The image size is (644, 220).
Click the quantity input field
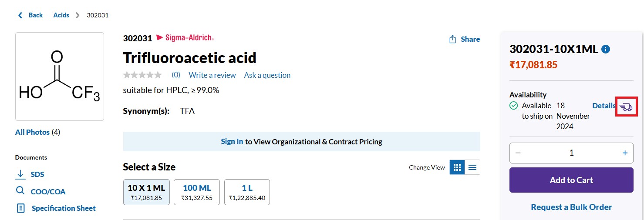click(x=571, y=153)
